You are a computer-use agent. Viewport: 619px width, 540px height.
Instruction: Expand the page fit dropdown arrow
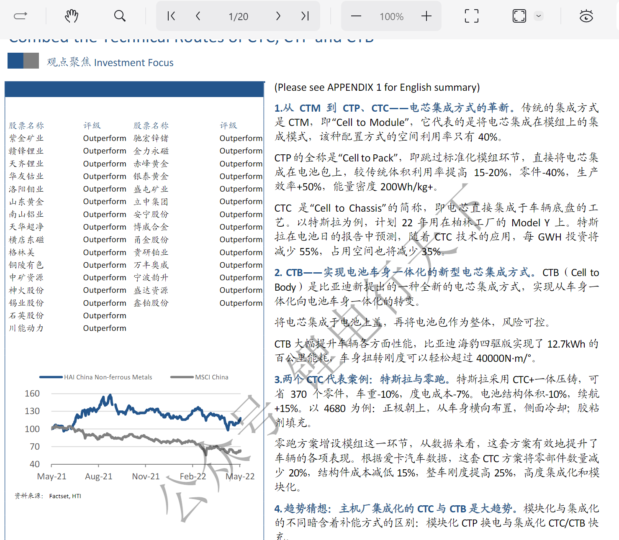click(x=539, y=16)
